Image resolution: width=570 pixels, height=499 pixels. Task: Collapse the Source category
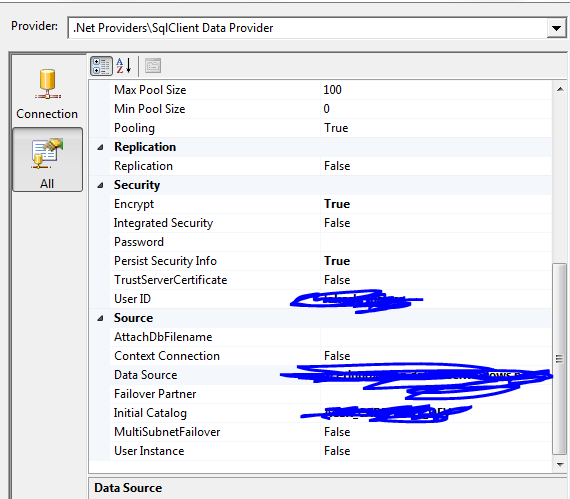100,318
